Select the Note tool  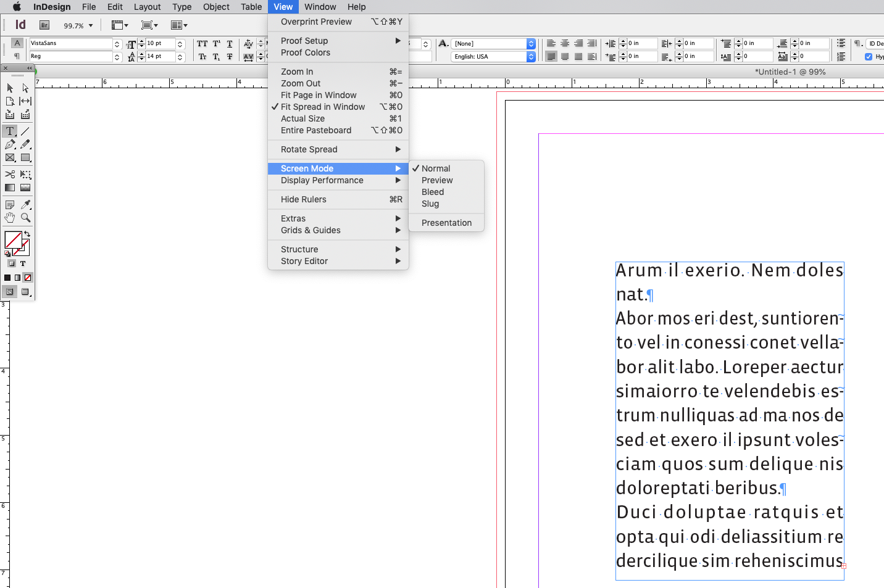(10, 204)
